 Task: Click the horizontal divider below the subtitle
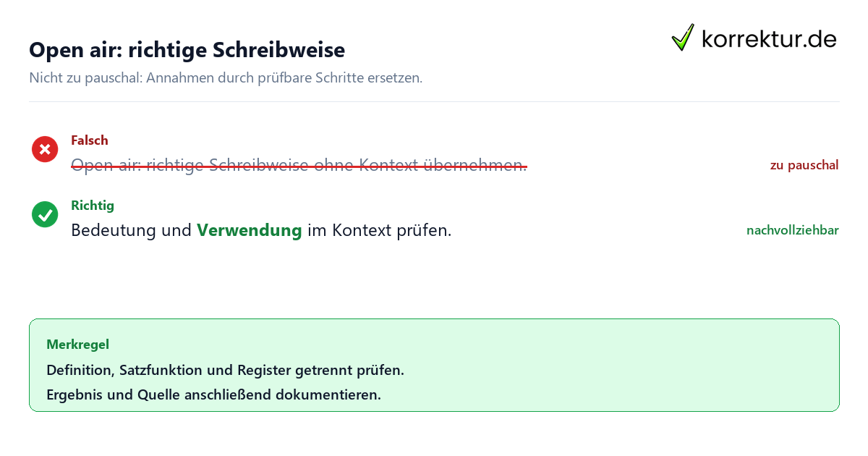click(434, 101)
